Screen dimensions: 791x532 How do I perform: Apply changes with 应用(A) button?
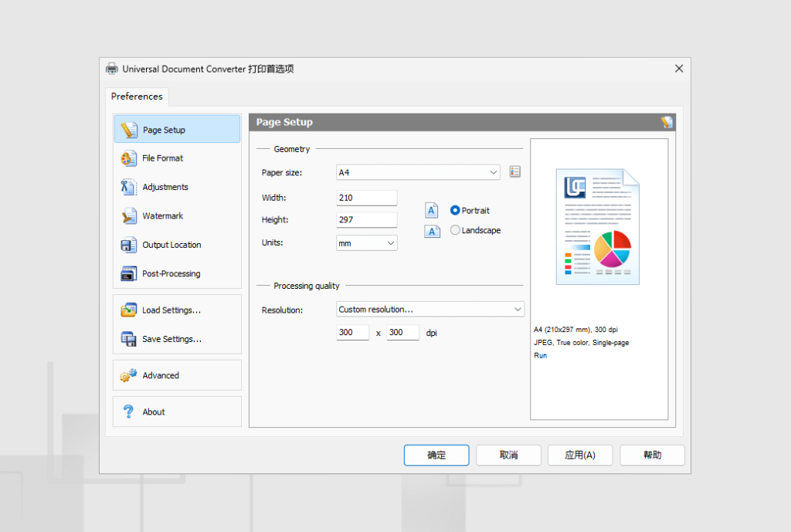580,455
